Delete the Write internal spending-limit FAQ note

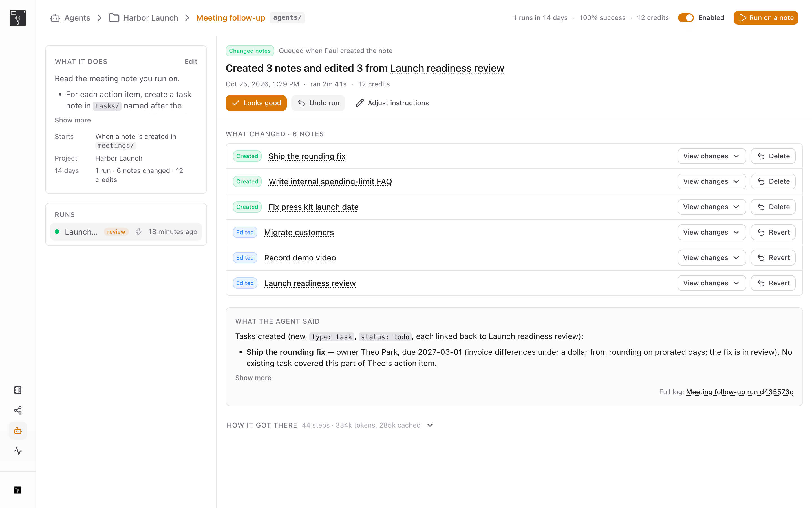coord(773,181)
